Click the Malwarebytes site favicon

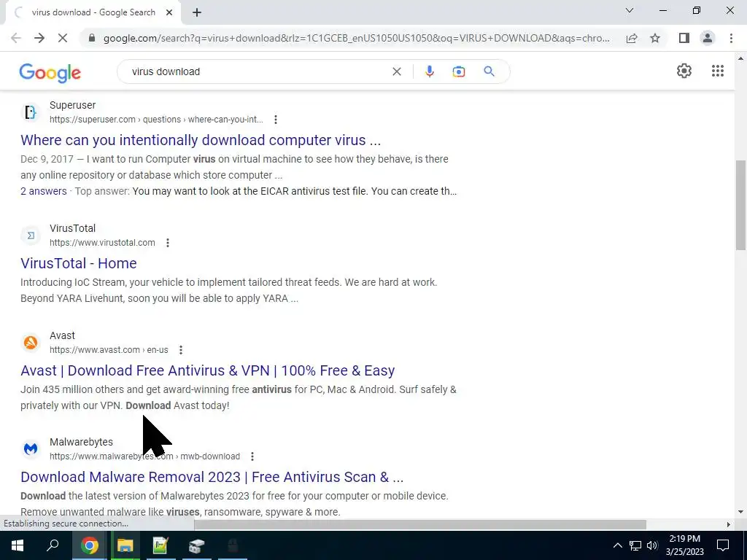(31, 449)
